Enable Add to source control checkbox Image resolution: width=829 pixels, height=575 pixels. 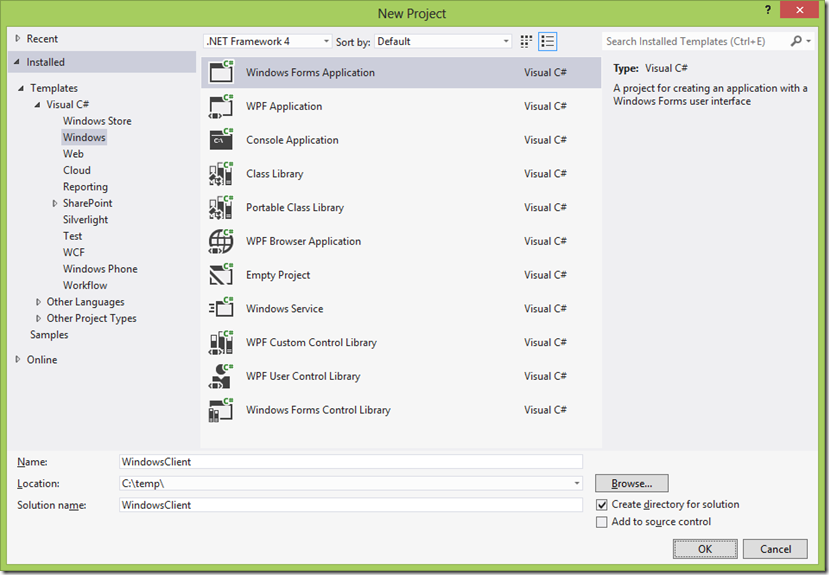tap(602, 522)
